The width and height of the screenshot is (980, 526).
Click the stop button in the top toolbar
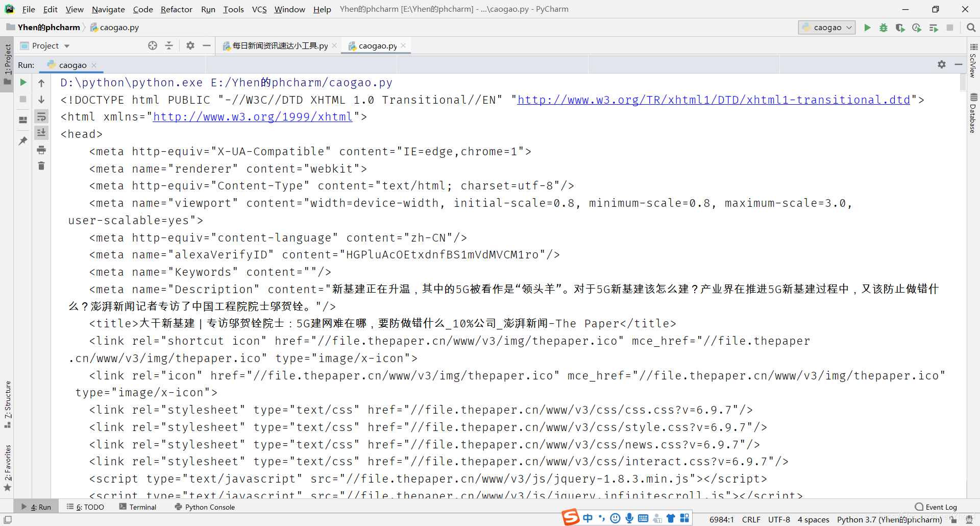coord(950,28)
